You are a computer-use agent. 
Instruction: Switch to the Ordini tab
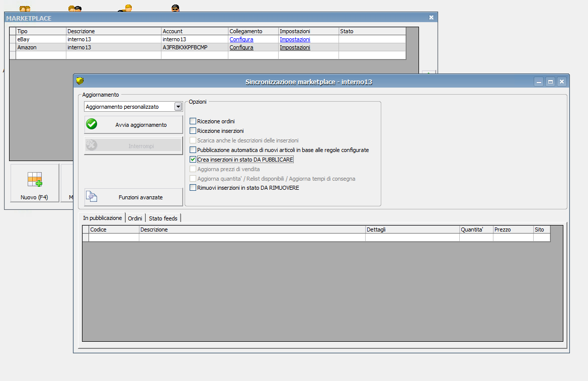(x=135, y=218)
